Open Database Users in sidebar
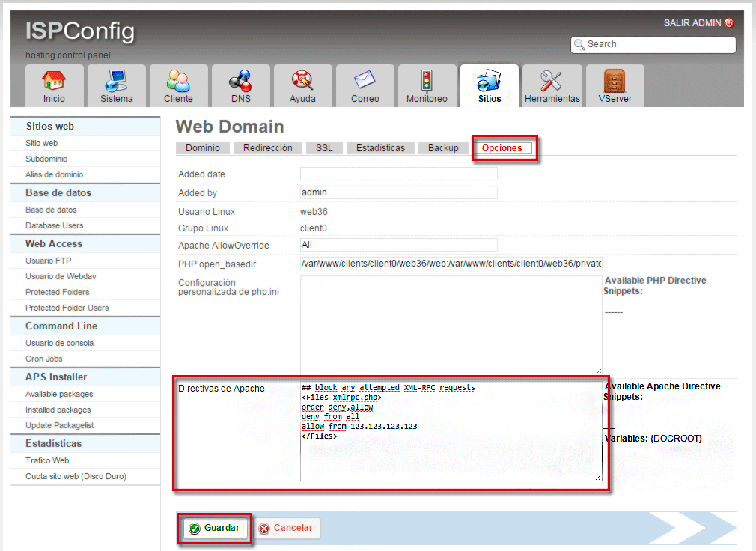This screenshot has width=756, height=551. pyautogui.click(x=54, y=225)
